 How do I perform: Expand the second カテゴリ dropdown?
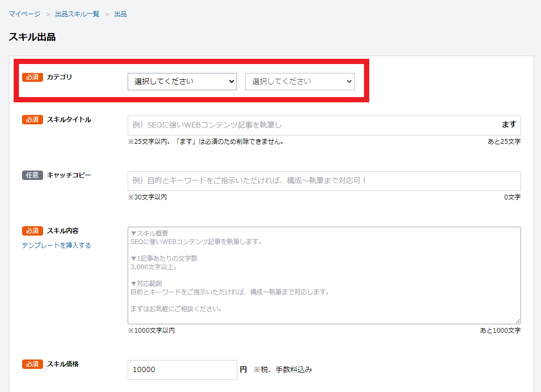click(x=299, y=81)
